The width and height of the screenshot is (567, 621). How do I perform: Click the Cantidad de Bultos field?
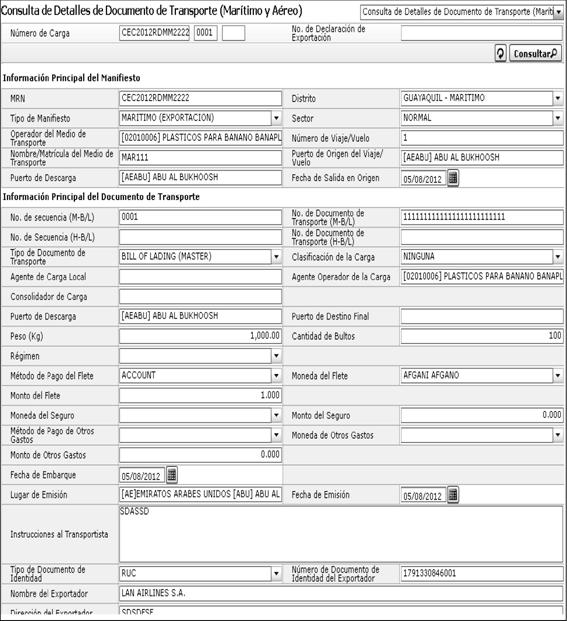click(x=482, y=336)
